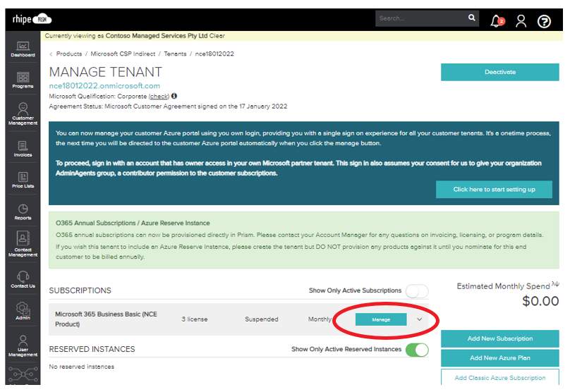Click the network nodes icon in sidebar
The height and width of the screenshot is (392, 570).
tap(23, 374)
